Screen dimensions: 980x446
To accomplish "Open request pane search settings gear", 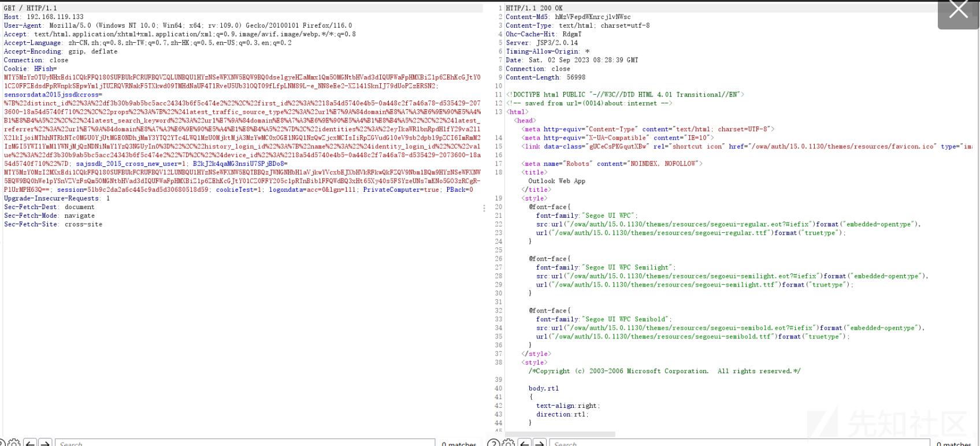I will (14, 443).
